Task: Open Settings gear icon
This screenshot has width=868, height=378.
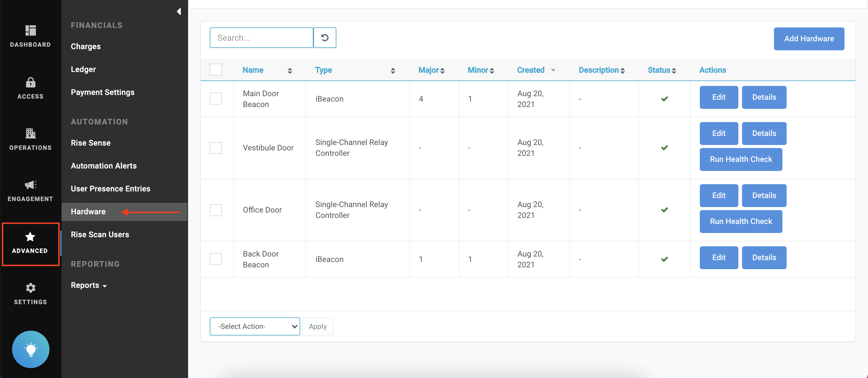Action: pyautogui.click(x=30, y=288)
